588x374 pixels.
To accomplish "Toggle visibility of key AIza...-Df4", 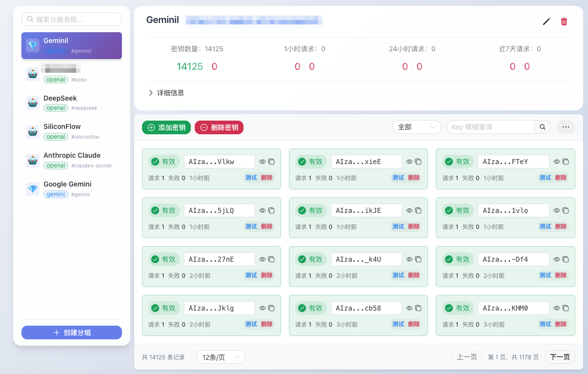I will coord(557,259).
